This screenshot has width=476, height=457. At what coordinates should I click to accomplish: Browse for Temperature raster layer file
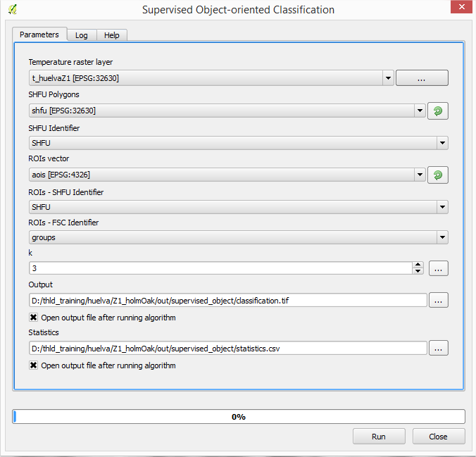coord(422,78)
